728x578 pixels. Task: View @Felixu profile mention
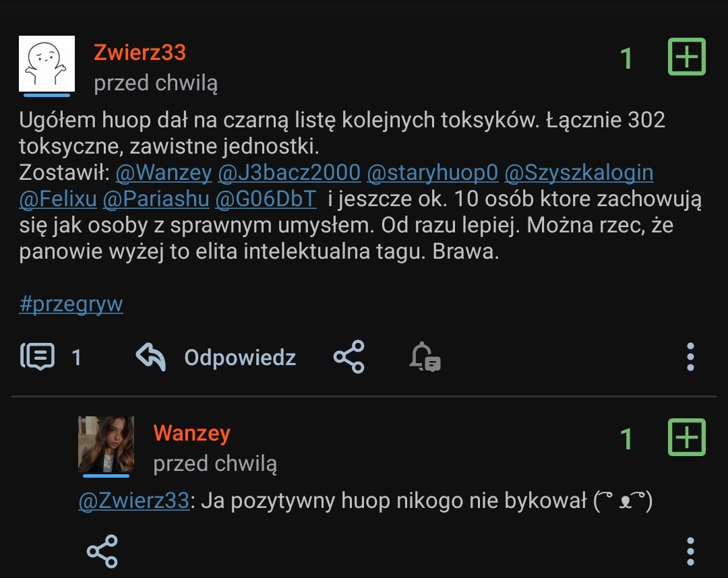58,199
